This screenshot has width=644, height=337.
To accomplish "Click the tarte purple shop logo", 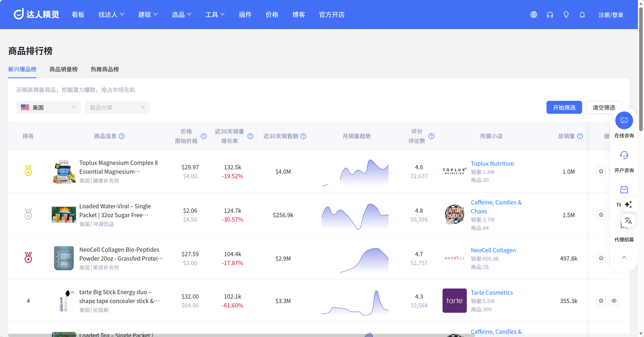I will pyautogui.click(x=454, y=301).
